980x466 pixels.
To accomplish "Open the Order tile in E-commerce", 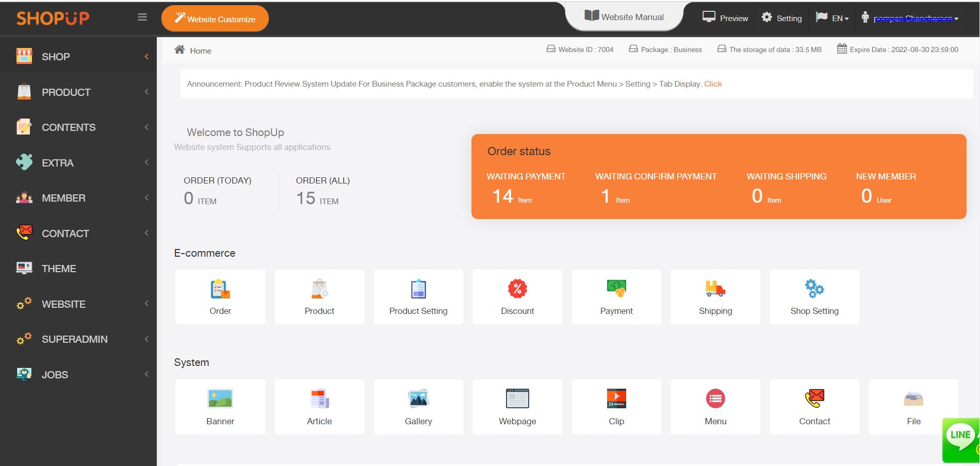I will [220, 297].
